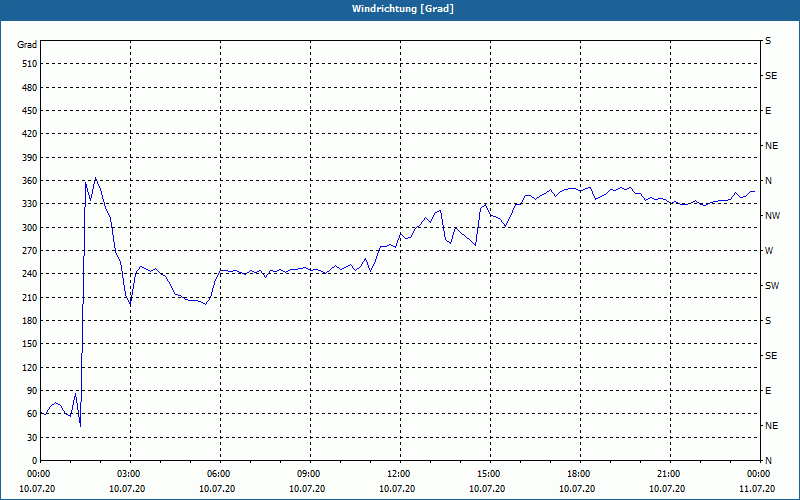
Task: Choose the SW compass label
Action: 772,286
